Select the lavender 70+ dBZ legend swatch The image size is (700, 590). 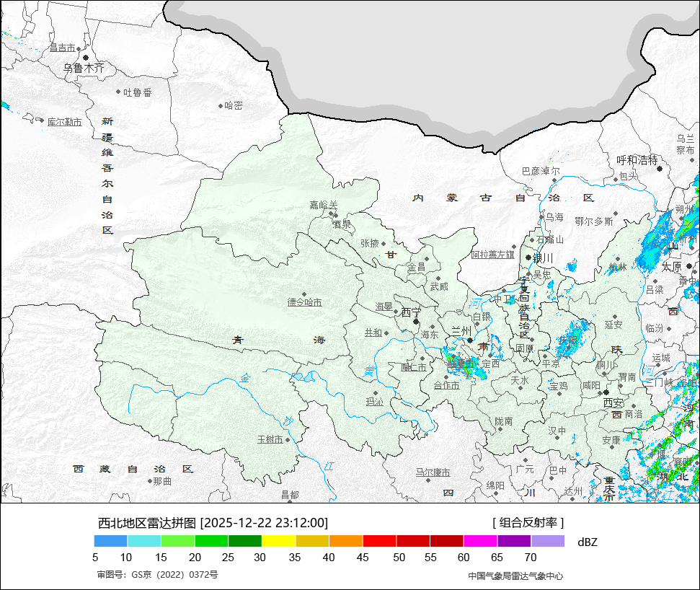(548, 541)
